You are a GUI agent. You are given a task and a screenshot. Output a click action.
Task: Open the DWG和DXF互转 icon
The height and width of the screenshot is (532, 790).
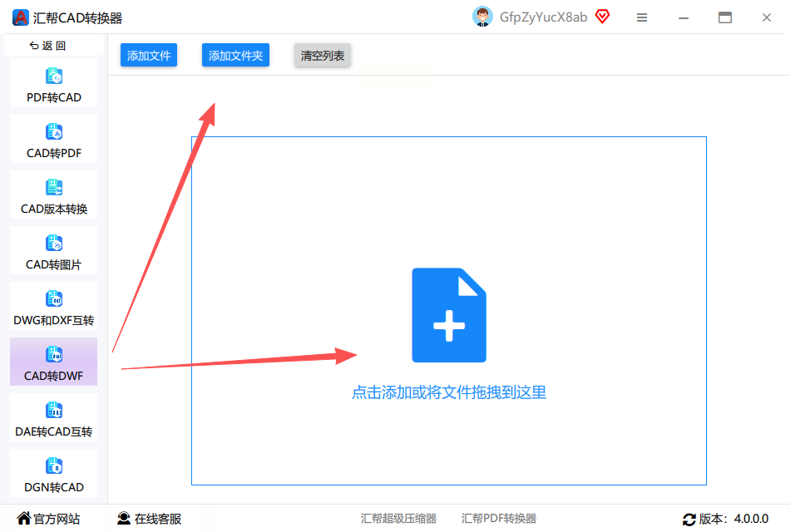[x=54, y=298]
